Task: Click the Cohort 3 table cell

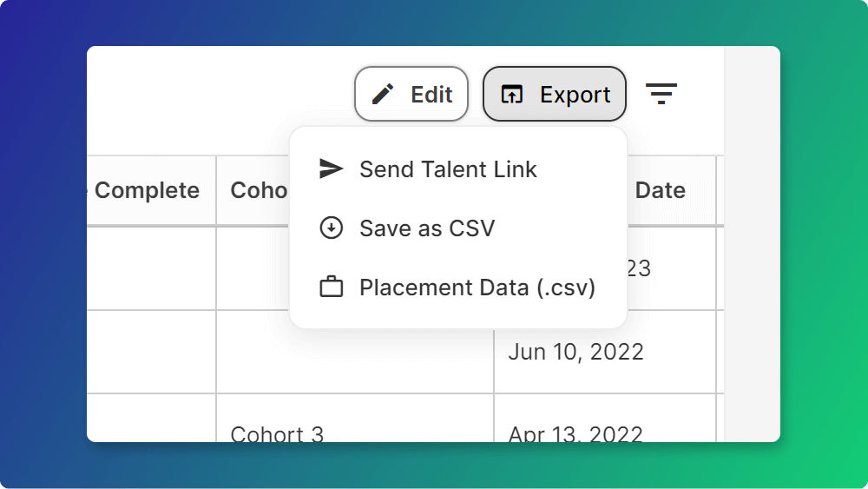Action: [277, 433]
